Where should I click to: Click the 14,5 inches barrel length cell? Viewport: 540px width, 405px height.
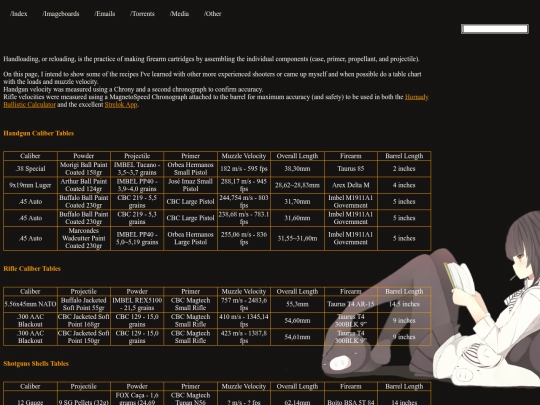click(404, 304)
